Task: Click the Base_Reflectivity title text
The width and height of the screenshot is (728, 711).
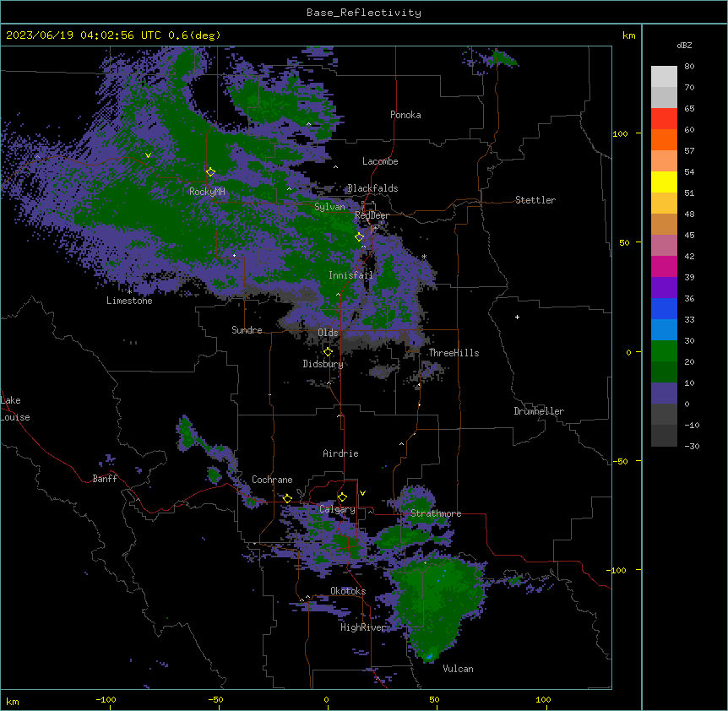Action: (x=364, y=13)
